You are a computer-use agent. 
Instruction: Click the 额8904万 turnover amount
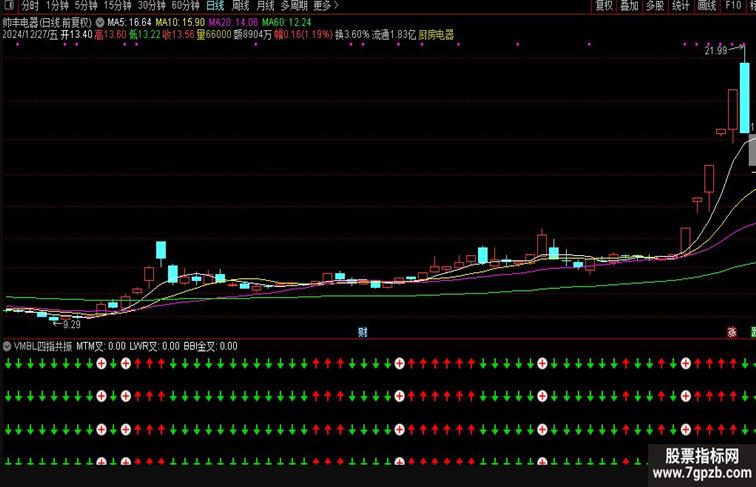click(254, 35)
